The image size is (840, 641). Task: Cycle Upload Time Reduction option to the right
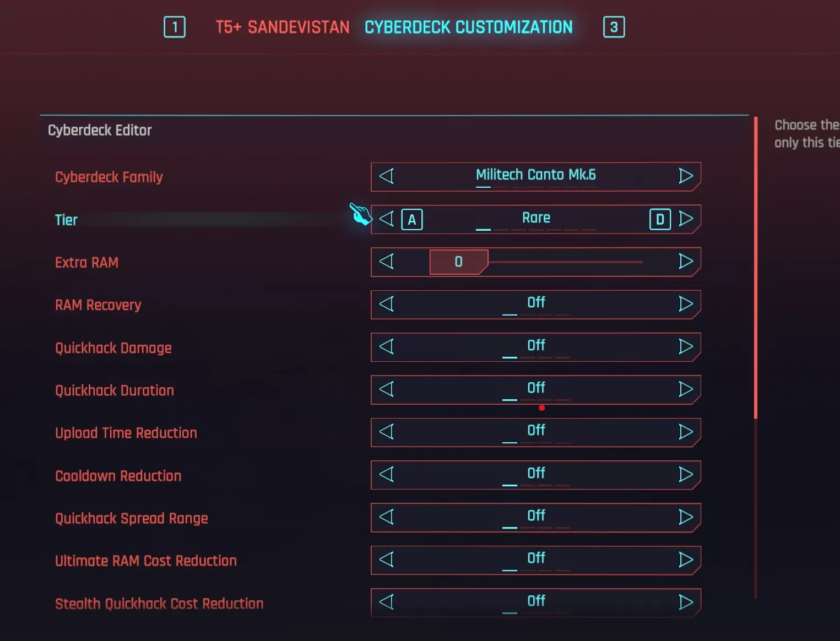686,432
